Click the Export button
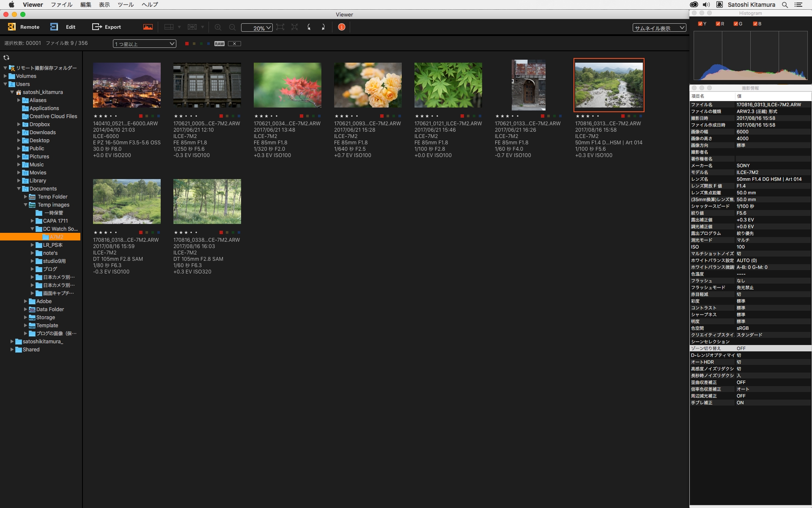 (107, 27)
